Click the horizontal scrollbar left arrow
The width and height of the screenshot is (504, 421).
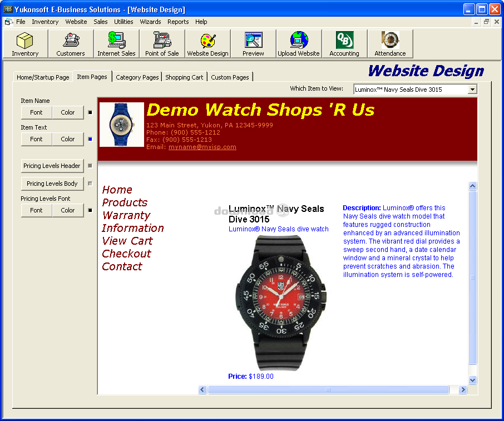pyautogui.click(x=202, y=390)
